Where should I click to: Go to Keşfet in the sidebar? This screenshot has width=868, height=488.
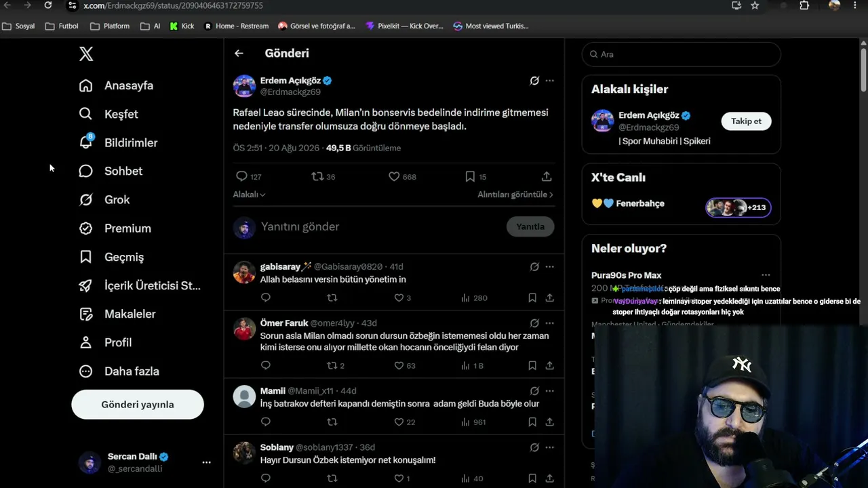click(108, 114)
